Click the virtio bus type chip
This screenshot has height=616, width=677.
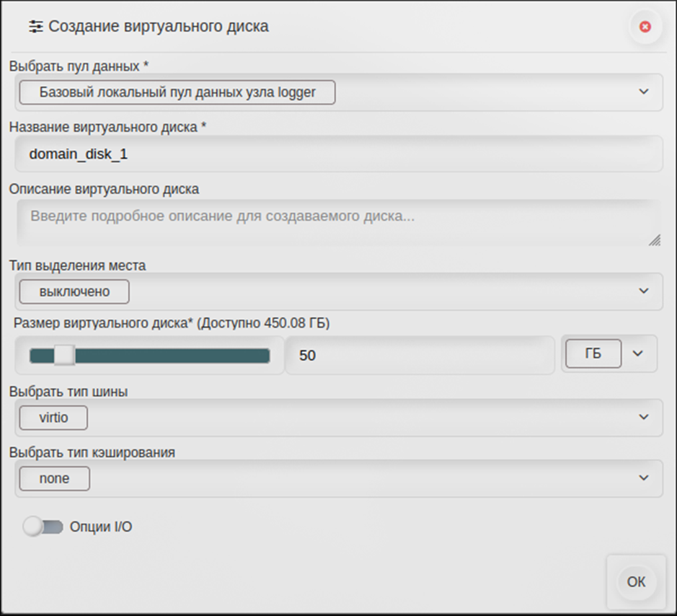point(53,418)
